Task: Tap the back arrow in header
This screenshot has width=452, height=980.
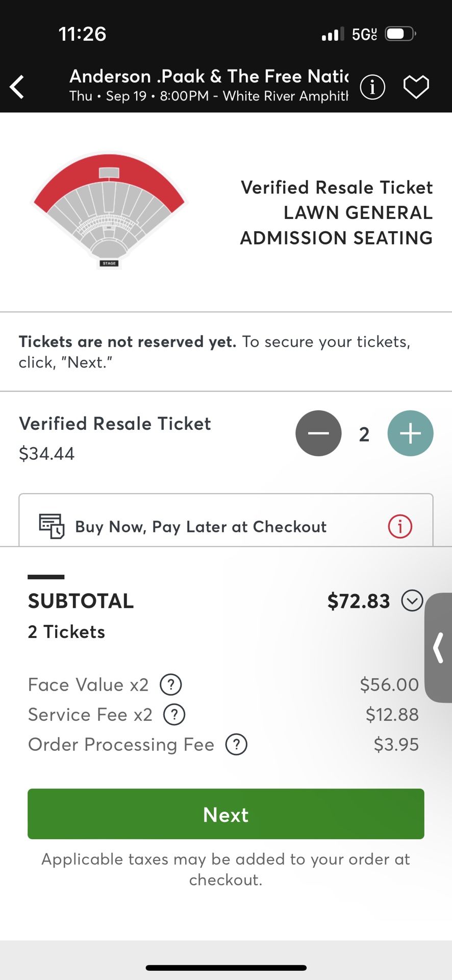Action: (x=17, y=87)
